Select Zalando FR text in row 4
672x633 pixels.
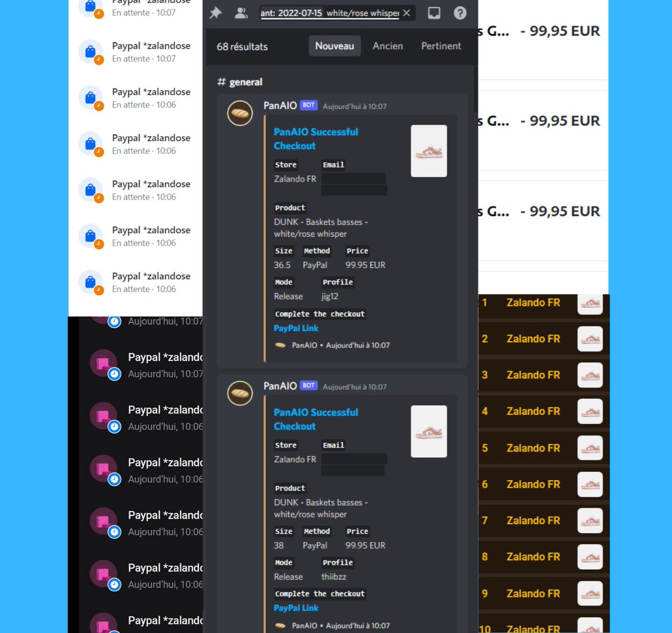(533, 411)
